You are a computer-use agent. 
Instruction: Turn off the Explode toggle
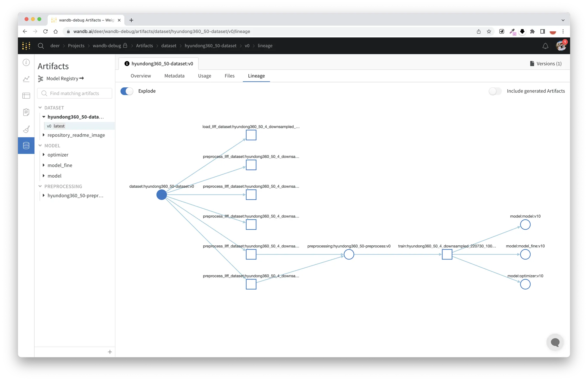tap(127, 91)
